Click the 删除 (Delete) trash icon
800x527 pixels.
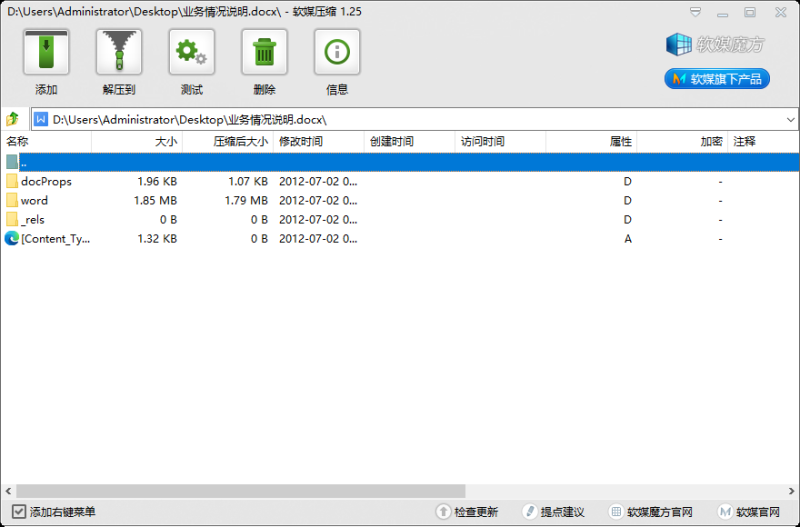(264, 52)
